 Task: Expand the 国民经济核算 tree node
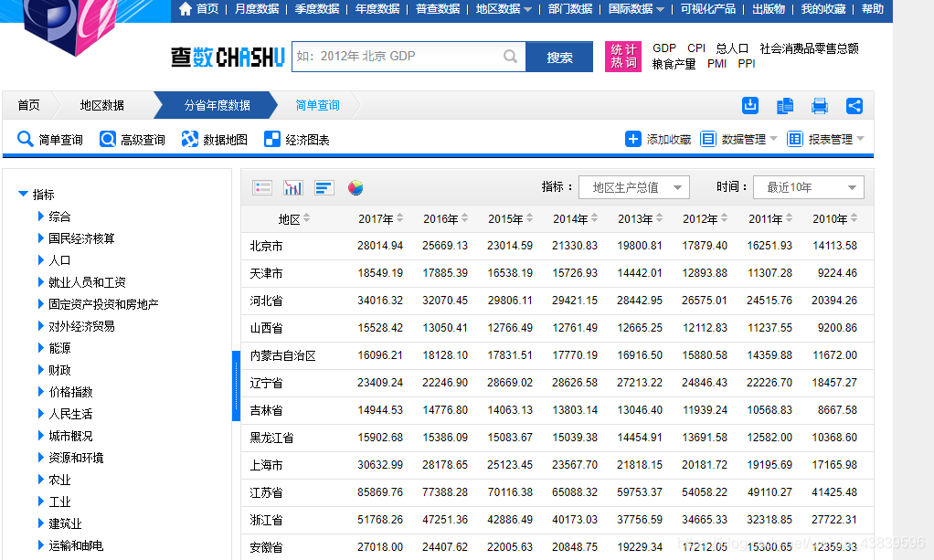coord(41,238)
